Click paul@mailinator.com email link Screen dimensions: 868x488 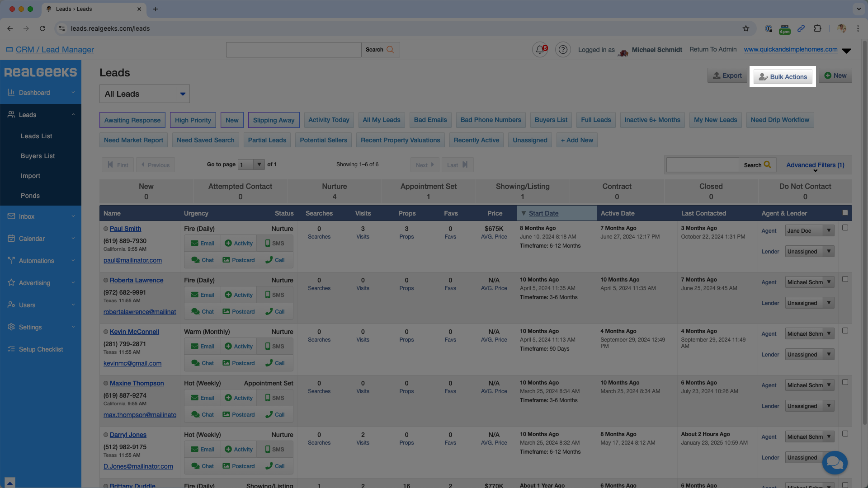point(132,260)
